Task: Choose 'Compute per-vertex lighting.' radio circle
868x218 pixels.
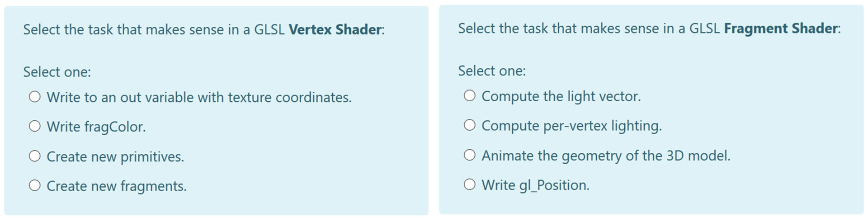Action: 470,125
